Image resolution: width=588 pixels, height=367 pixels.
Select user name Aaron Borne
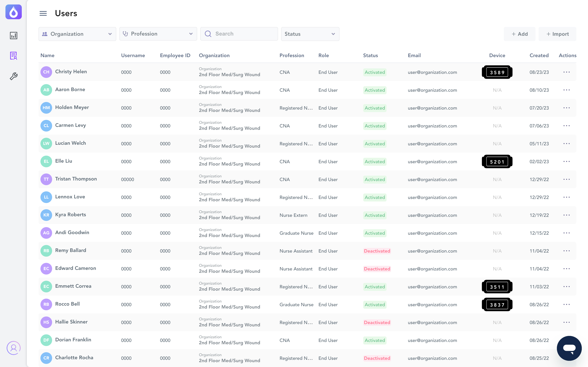point(70,90)
